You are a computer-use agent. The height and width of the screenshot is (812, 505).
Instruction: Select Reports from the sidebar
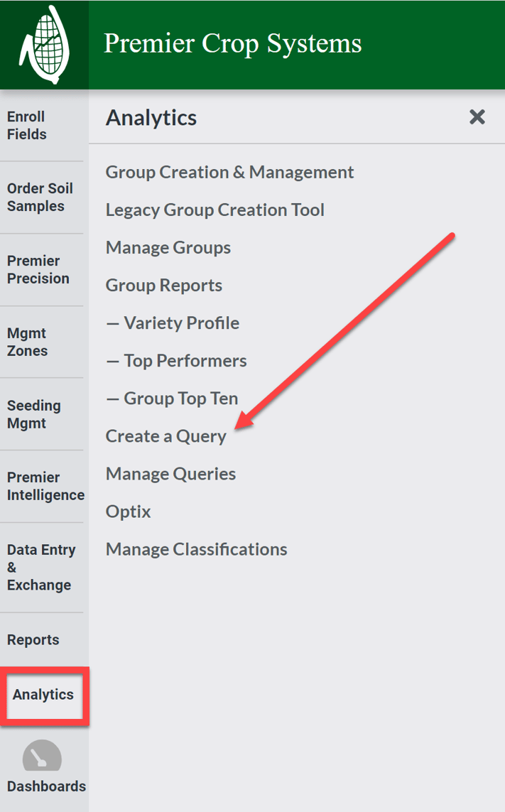32,639
